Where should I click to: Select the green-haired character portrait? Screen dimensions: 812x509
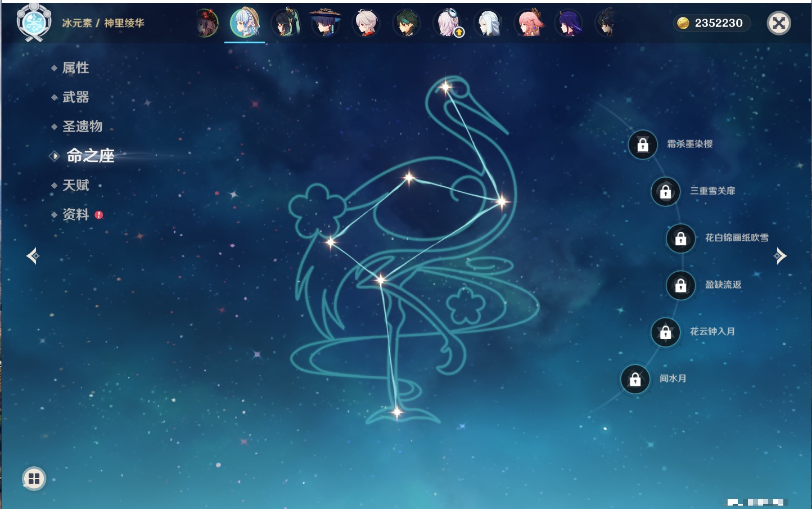(407, 23)
